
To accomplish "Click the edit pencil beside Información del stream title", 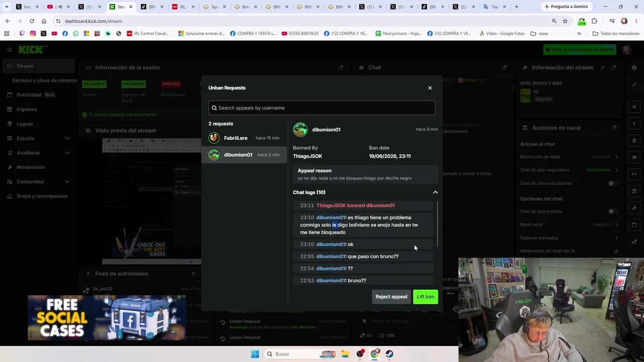I will pyautogui.click(x=603, y=67).
